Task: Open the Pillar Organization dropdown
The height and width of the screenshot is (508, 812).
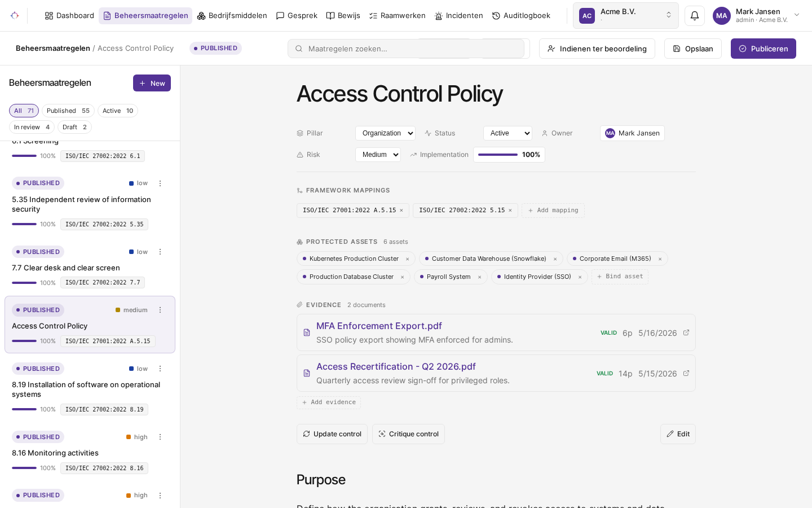Action: coord(385,133)
